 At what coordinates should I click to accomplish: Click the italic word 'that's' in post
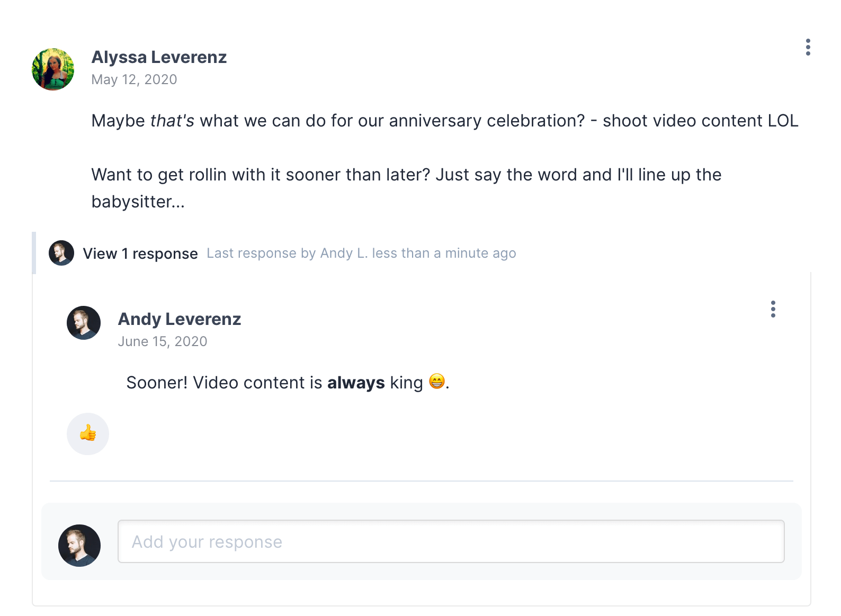[x=172, y=121]
